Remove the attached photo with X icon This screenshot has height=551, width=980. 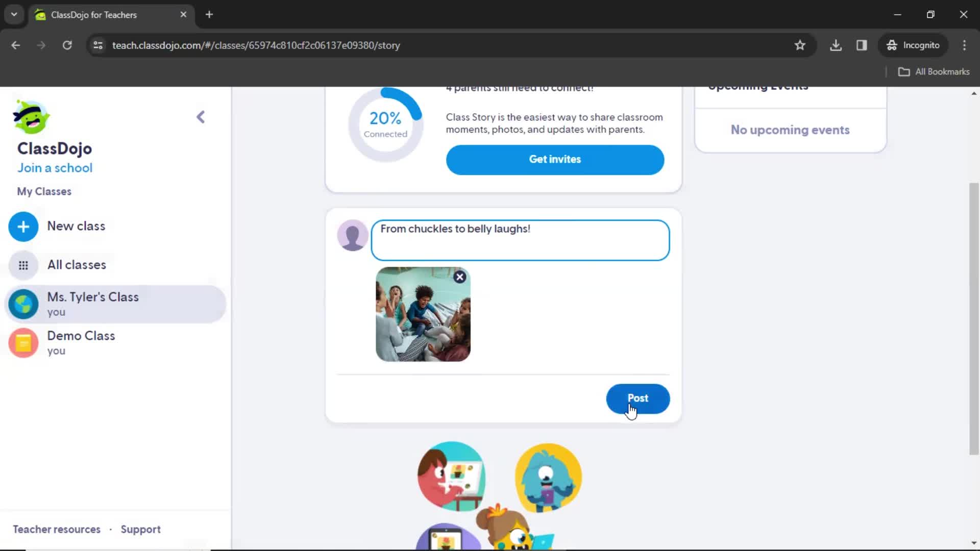tap(460, 277)
